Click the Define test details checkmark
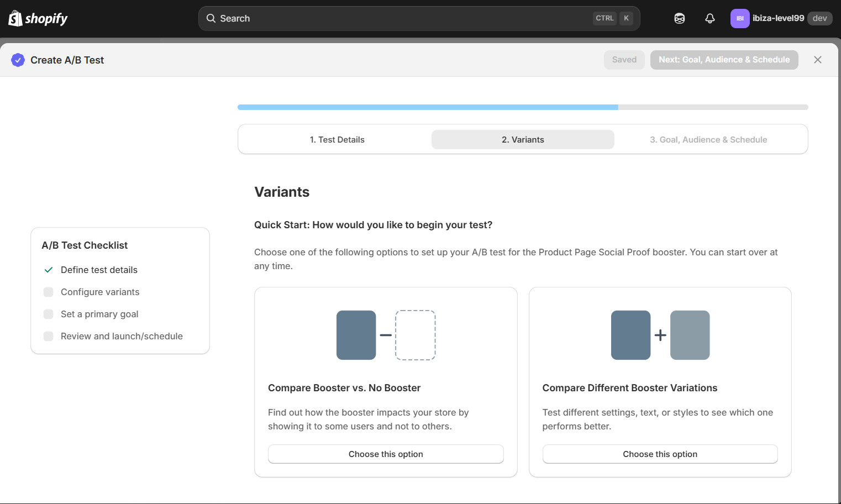The height and width of the screenshot is (504, 841). 49,270
